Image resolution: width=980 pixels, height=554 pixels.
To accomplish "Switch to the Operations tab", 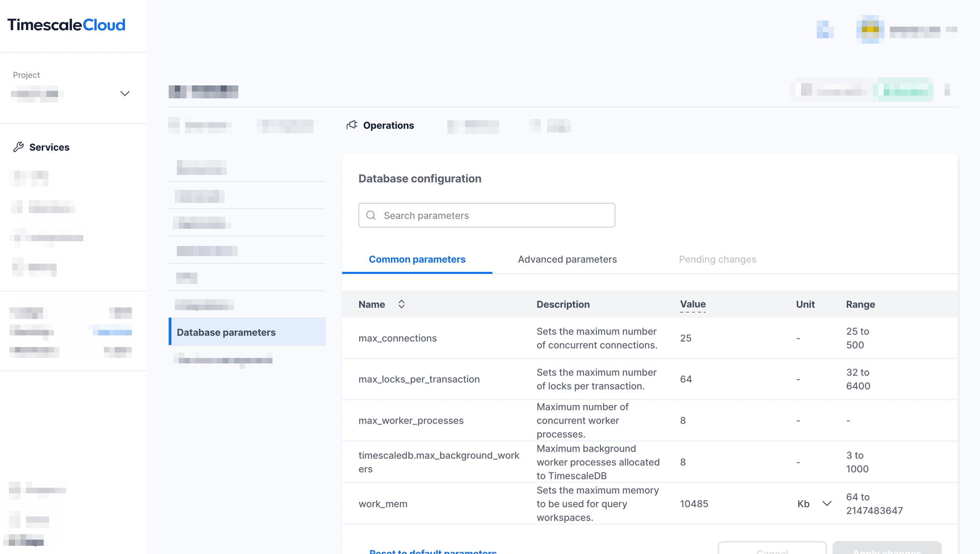I will click(389, 125).
